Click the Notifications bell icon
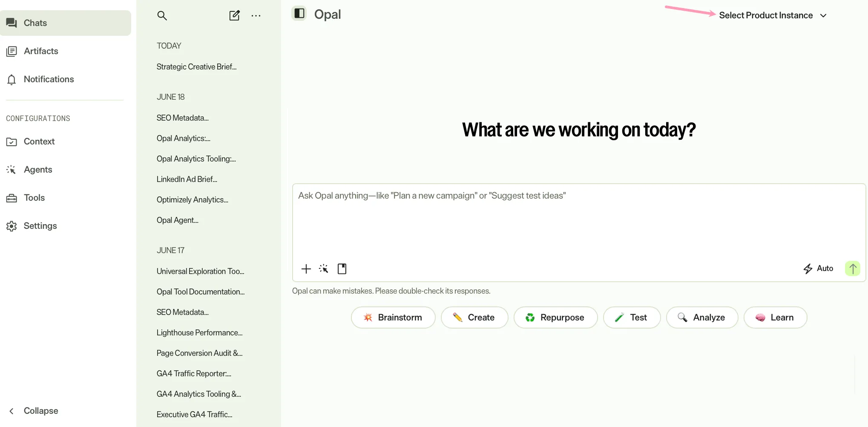The height and width of the screenshot is (427, 868). pyautogui.click(x=11, y=80)
